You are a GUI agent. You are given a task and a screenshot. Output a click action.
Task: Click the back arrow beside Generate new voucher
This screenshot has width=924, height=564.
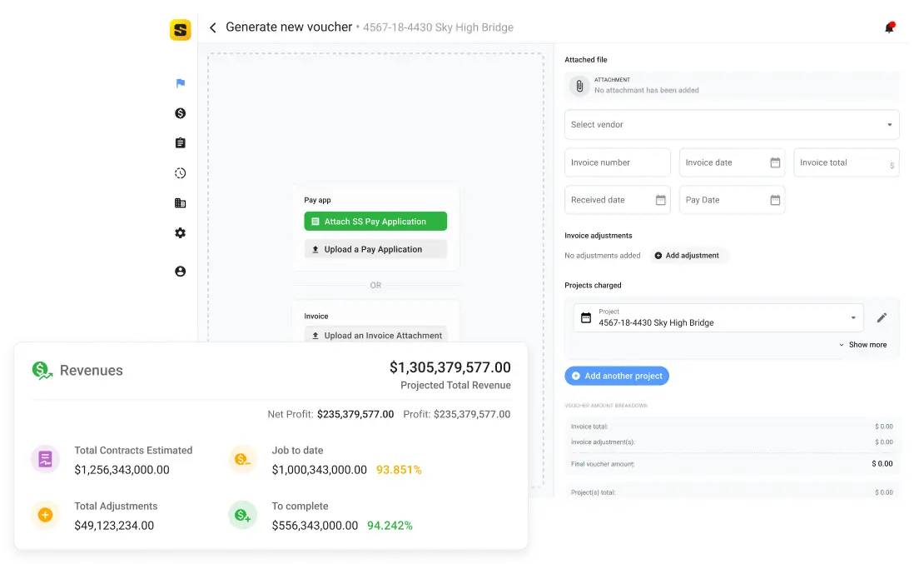tap(212, 27)
